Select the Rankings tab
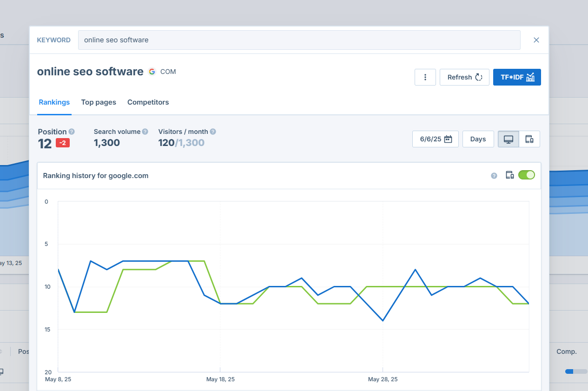Screen dimensions: 588x391 (54, 102)
